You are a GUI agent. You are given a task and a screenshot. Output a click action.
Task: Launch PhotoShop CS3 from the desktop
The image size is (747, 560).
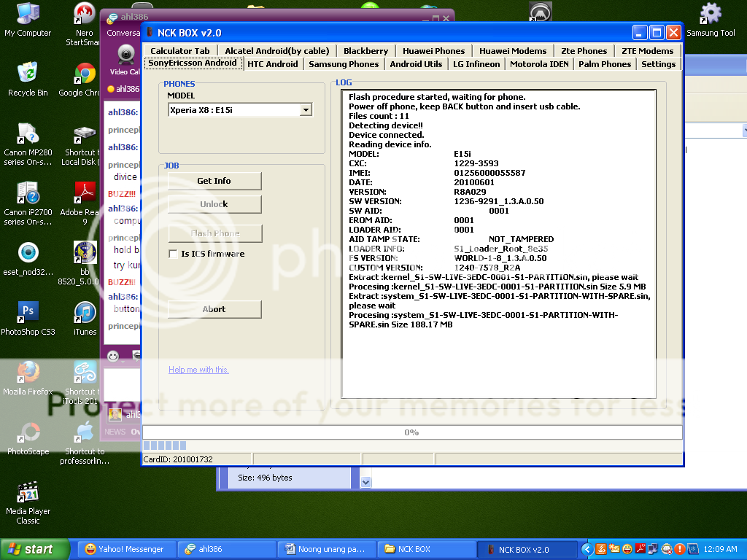[28, 313]
